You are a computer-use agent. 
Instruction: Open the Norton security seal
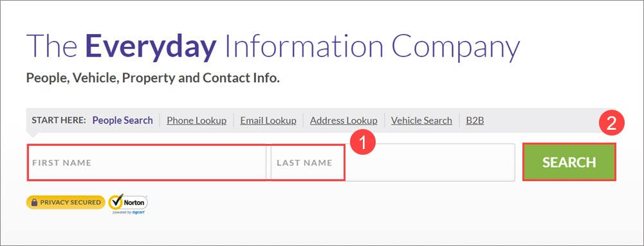click(x=128, y=204)
